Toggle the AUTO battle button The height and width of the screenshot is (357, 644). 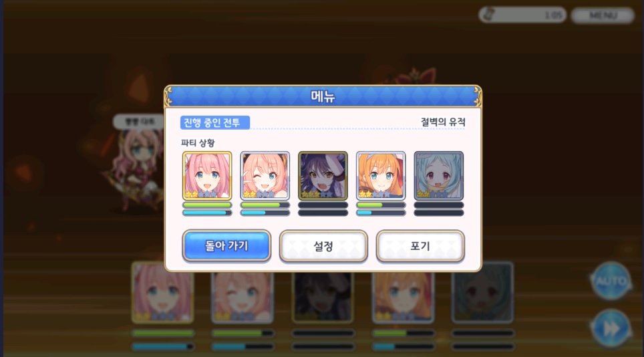pos(611,281)
